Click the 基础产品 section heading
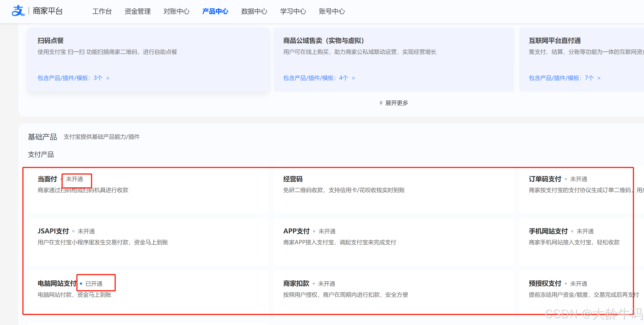The image size is (644, 325). tap(43, 137)
